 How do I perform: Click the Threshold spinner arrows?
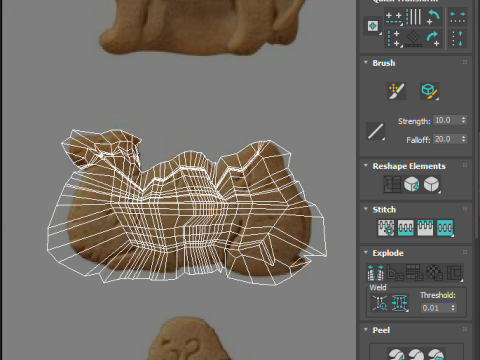(453, 308)
